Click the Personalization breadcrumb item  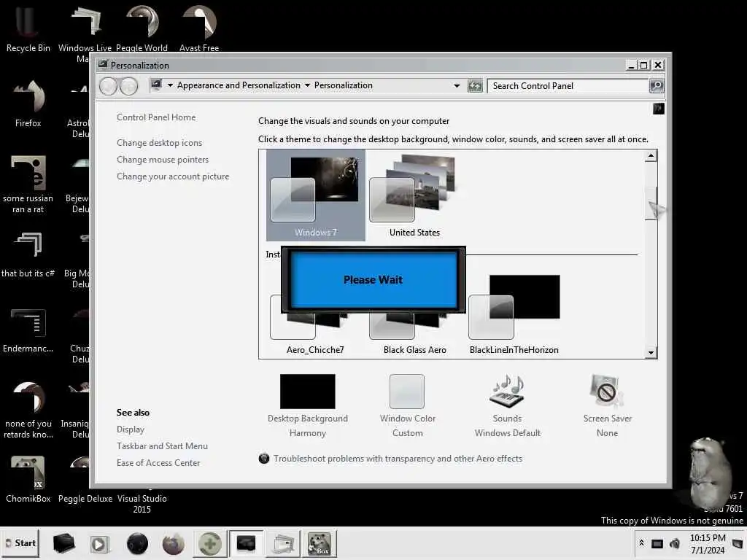click(x=343, y=85)
